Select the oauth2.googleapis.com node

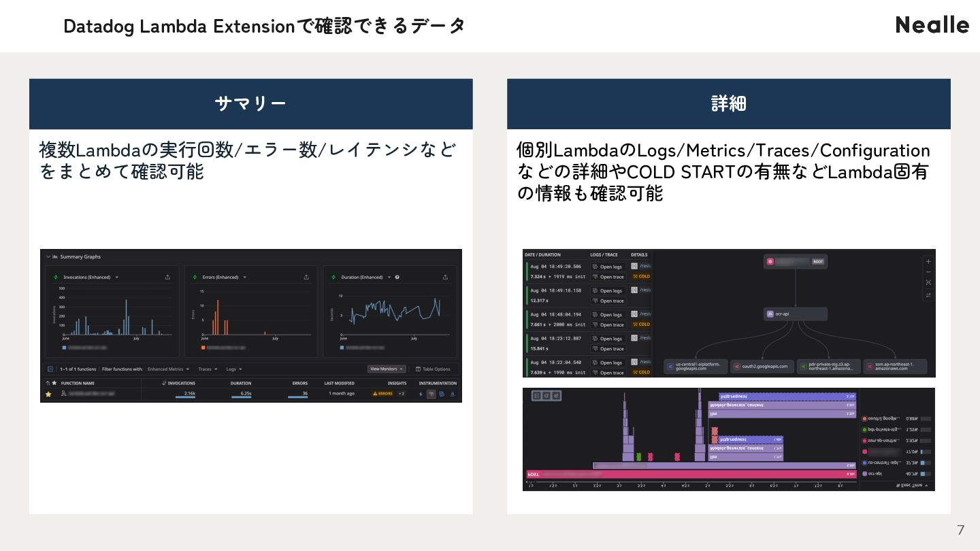[762, 367]
